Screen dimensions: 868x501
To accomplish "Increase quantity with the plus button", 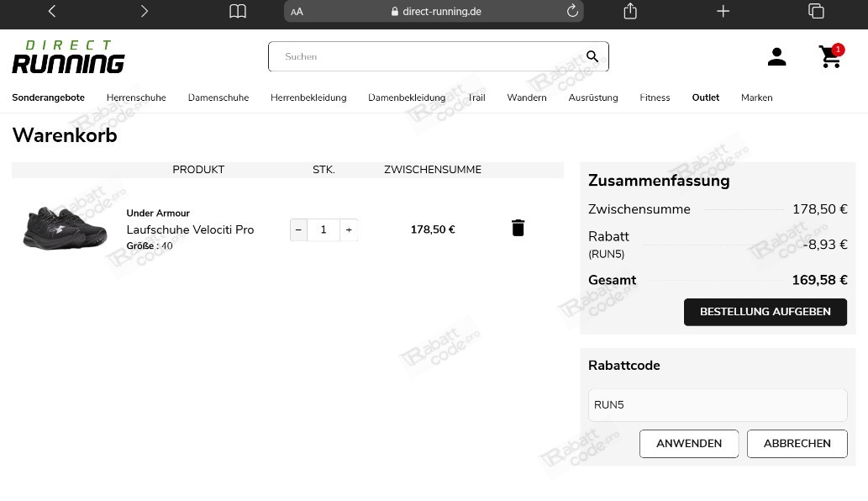I will coord(349,229).
